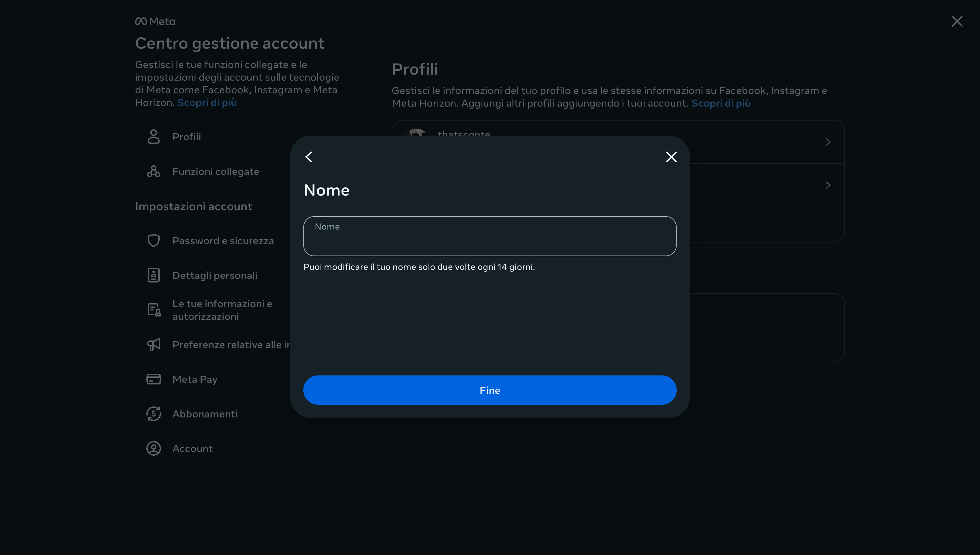Close the Nome dialog with X
The image size is (980, 555).
click(x=671, y=157)
